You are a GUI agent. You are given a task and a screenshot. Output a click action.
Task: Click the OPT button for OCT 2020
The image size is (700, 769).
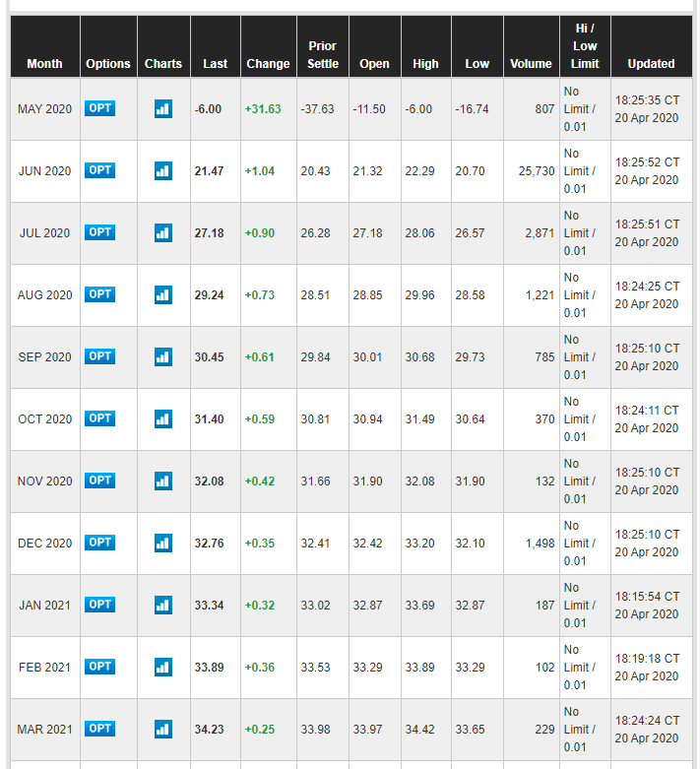tap(100, 418)
